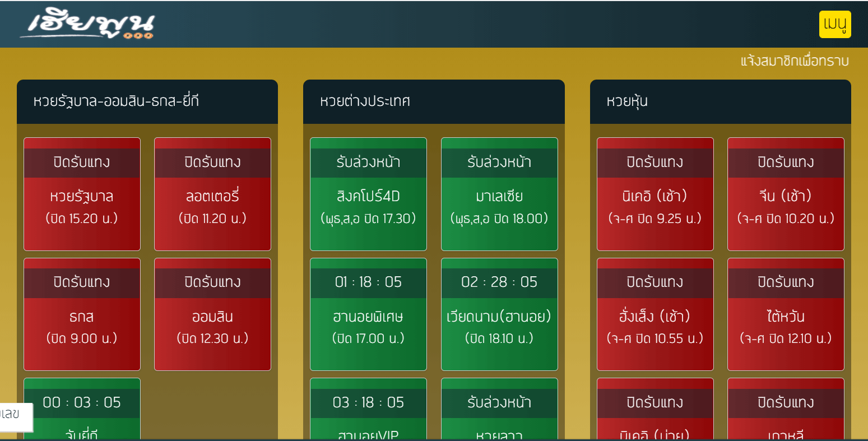Open the นิเคอิ (บ่าย) stock card
The width and height of the screenshot is (868, 441).
[x=655, y=408]
